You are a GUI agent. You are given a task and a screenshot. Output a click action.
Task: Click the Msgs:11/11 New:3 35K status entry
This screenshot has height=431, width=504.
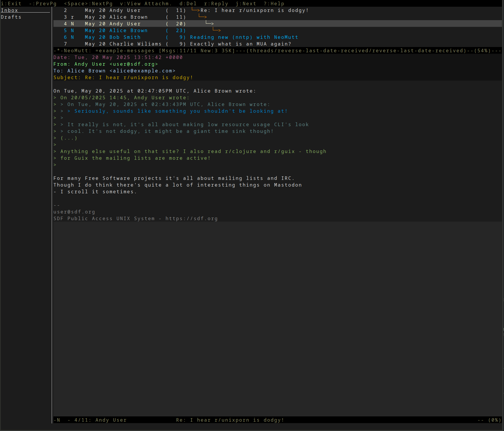pyautogui.click(x=197, y=51)
